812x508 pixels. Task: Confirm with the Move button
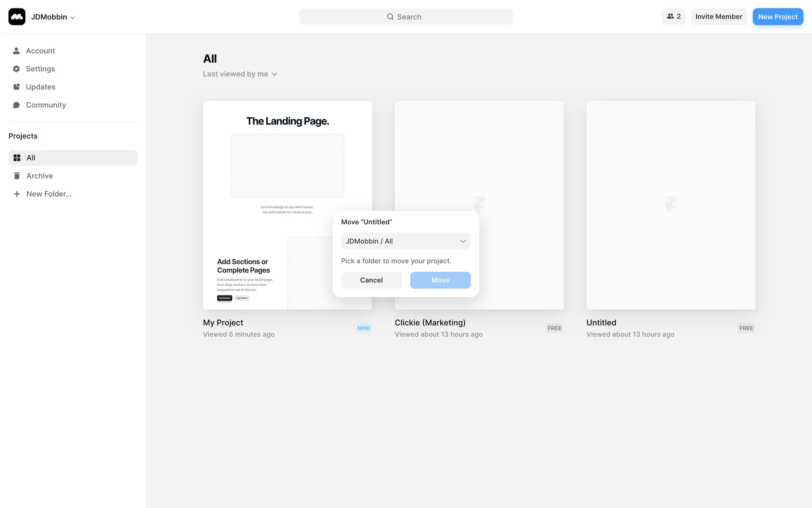click(440, 280)
